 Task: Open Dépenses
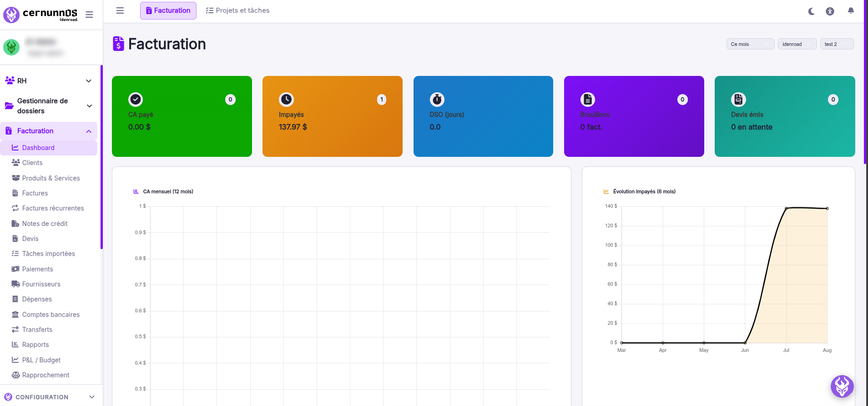(x=49, y=299)
